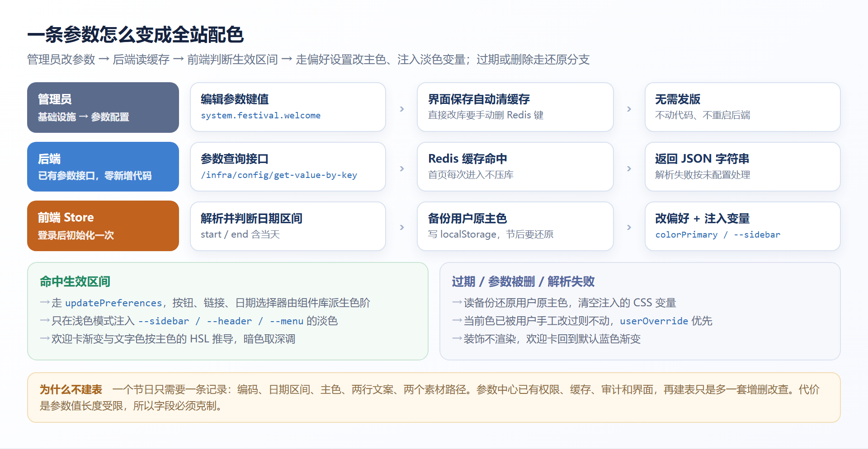Select the 参数查询接口 card
The image size is (868, 449).
coord(288,167)
